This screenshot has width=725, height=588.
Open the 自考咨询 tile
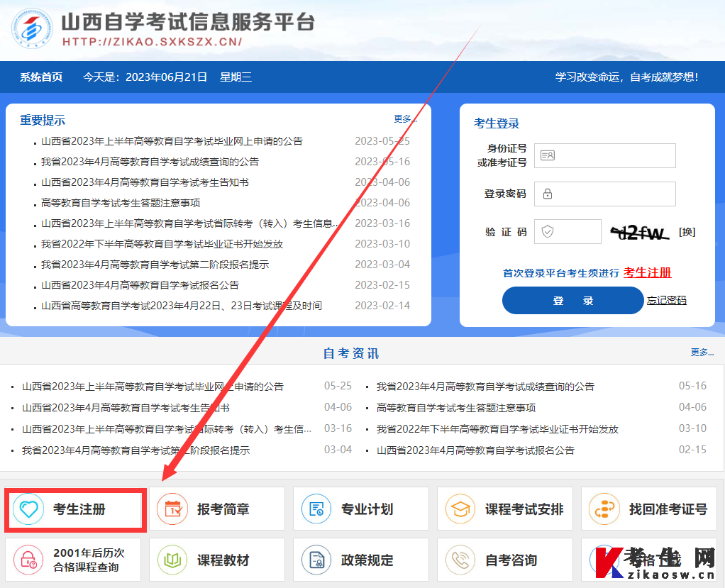[x=505, y=560]
